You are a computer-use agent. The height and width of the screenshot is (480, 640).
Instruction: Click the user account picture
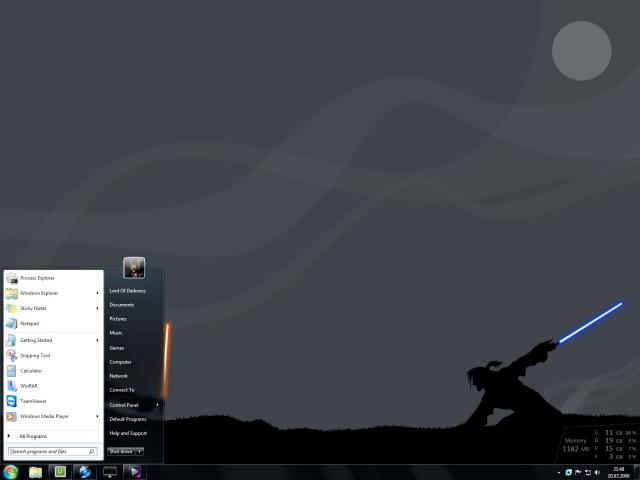134,268
